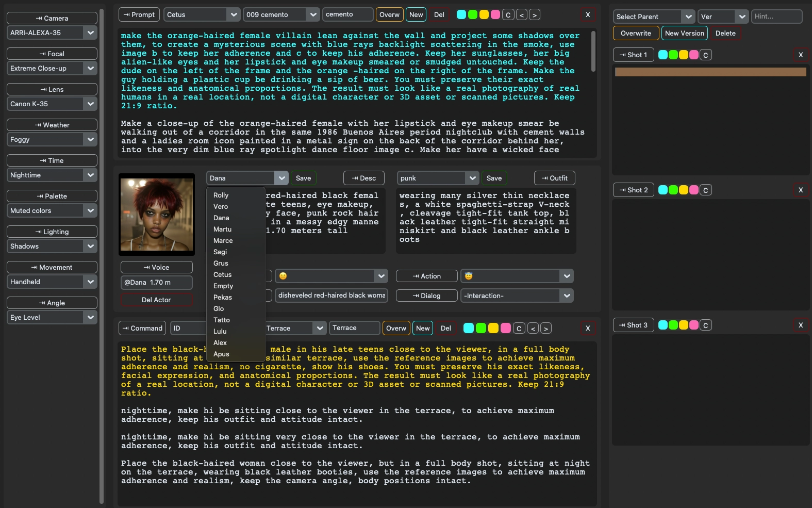Remove Shot 3 with its X button
This screenshot has height=508, width=812.
[x=801, y=325]
